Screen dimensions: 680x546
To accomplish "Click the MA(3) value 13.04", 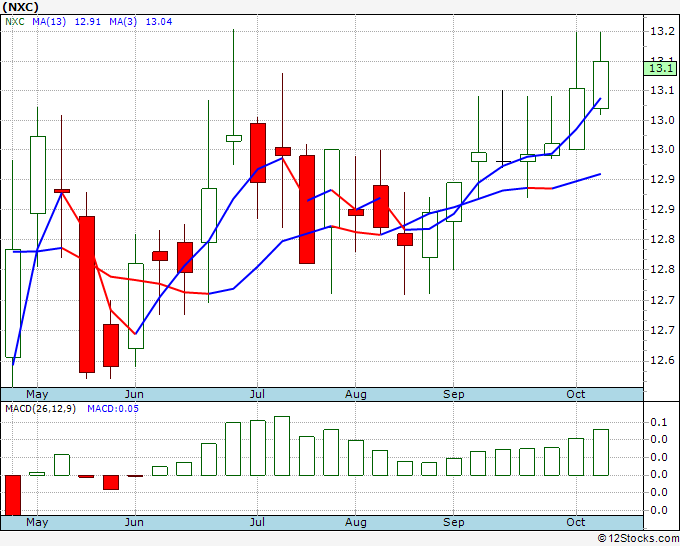I will [159, 22].
